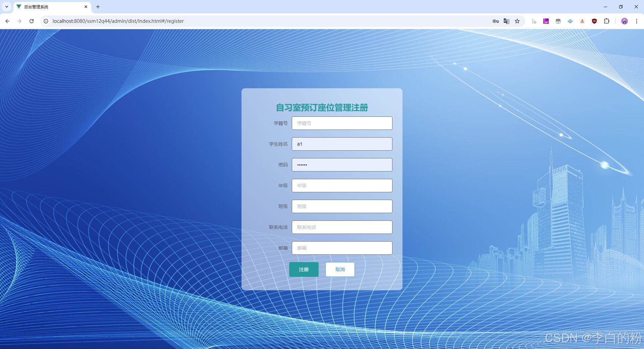Click the 学生姓名 field containing a1
The width and height of the screenshot is (644, 349).
342,144
